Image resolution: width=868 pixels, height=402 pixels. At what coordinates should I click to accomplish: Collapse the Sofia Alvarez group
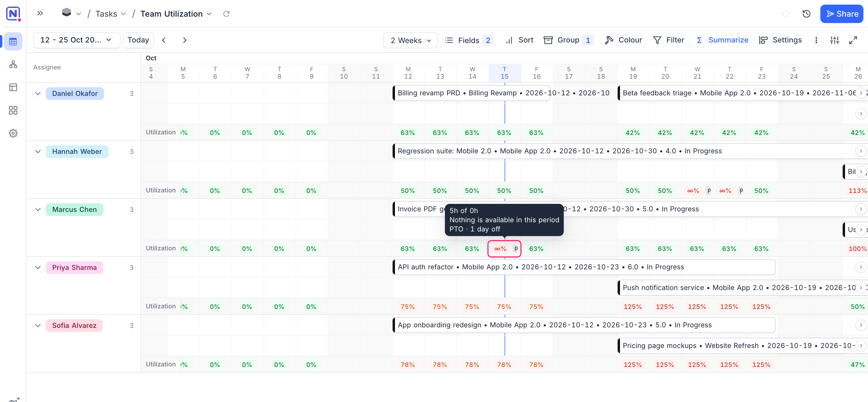click(x=38, y=325)
